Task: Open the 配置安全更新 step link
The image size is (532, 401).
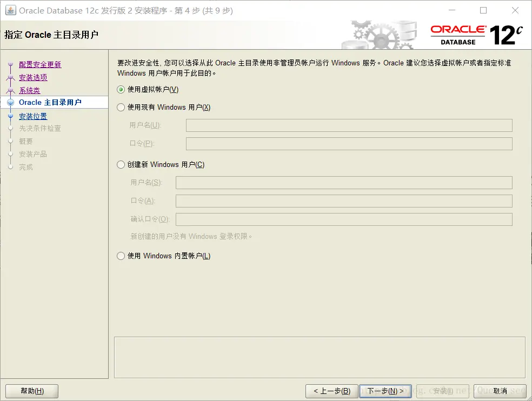Action: pos(40,64)
